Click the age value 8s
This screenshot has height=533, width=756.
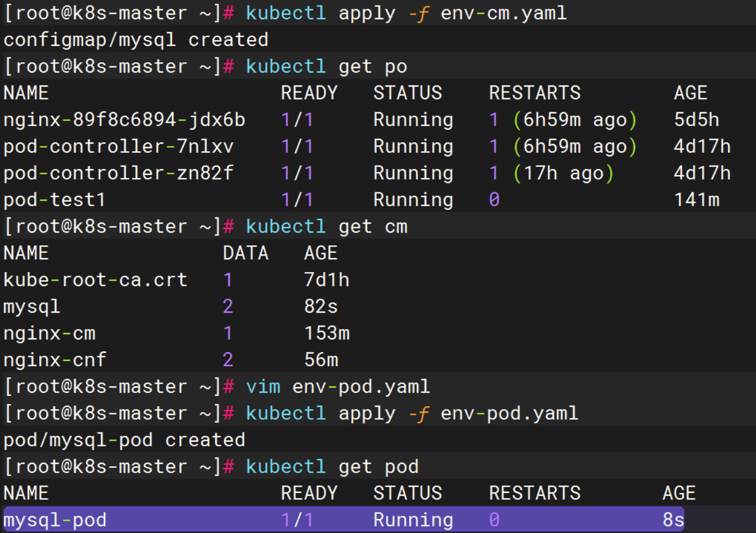673,520
